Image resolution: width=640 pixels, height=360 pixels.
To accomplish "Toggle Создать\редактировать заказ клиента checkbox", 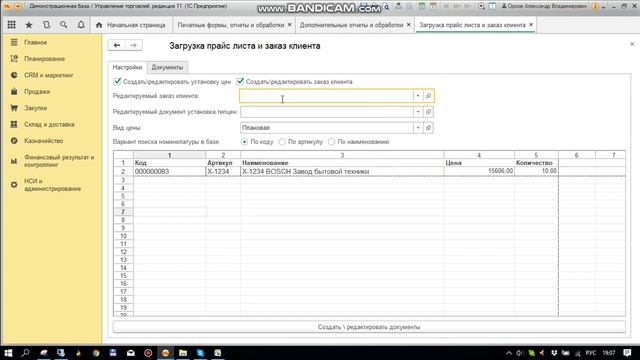I will point(240,82).
